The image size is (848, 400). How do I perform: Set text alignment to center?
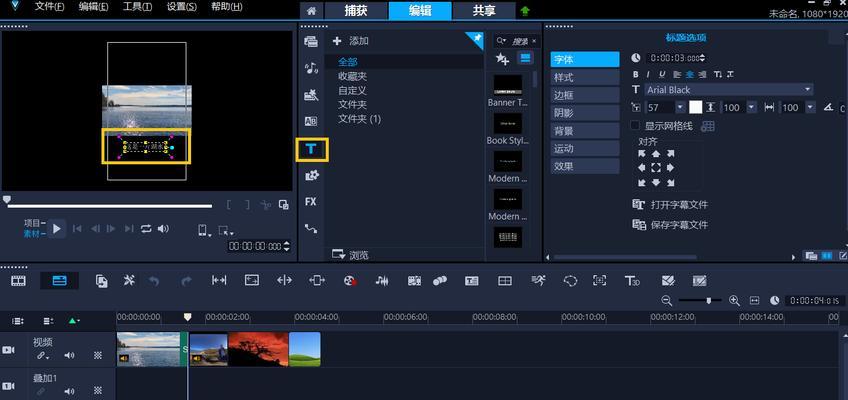(690, 74)
